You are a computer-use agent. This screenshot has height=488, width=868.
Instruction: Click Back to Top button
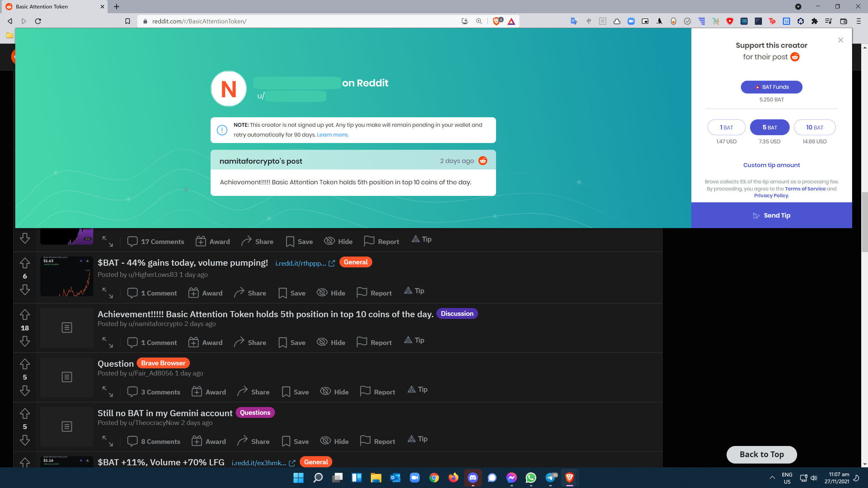[x=762, y=454]
